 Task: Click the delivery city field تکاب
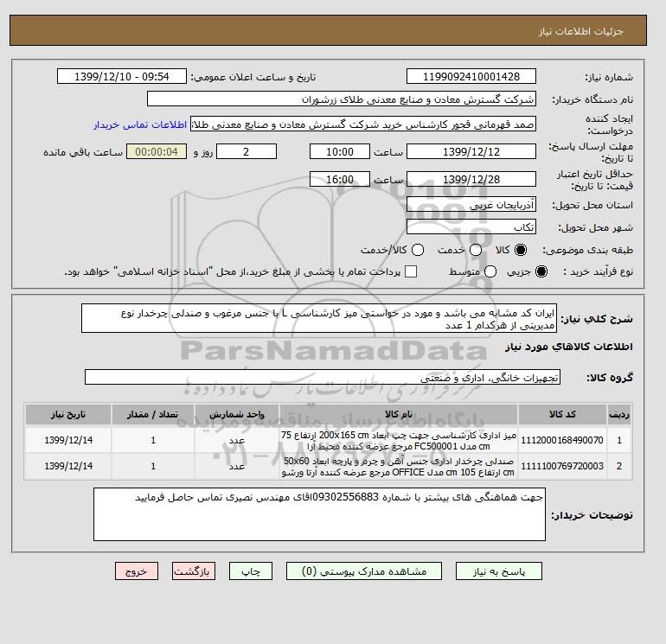tap(471, 226)
